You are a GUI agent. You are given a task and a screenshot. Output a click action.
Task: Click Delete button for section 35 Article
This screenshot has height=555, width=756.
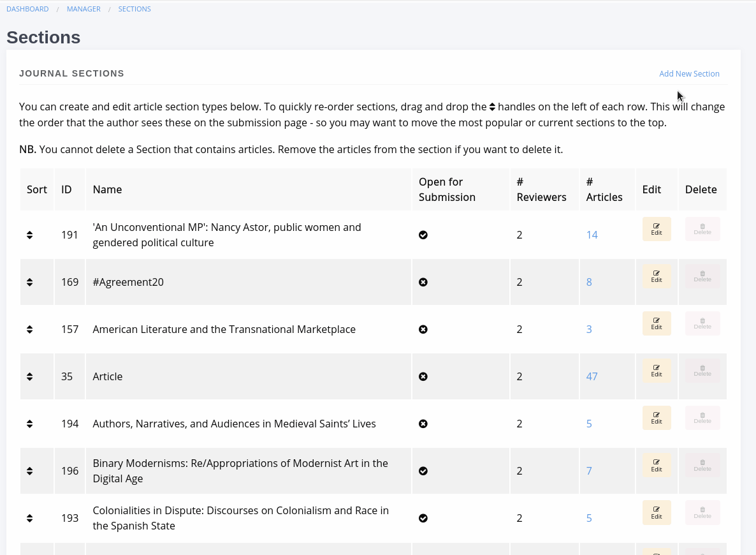(x=702, y=371)
